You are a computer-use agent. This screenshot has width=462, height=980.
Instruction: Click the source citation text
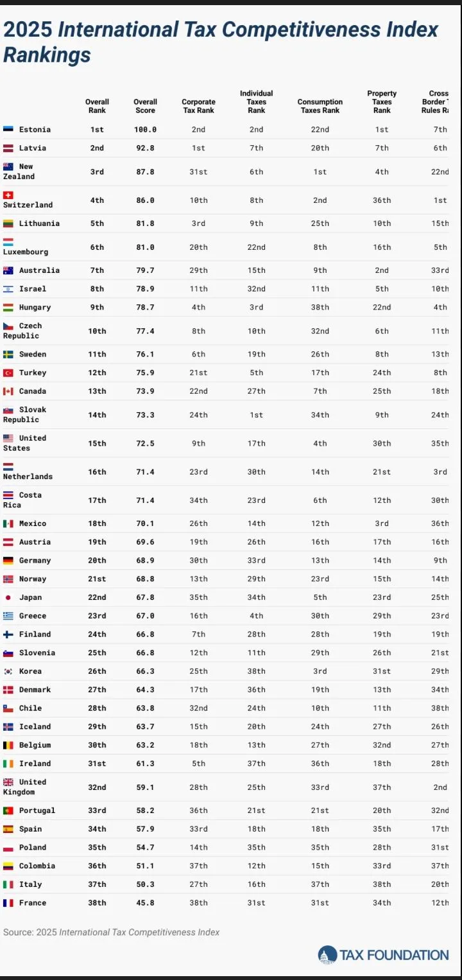point(111,932)
